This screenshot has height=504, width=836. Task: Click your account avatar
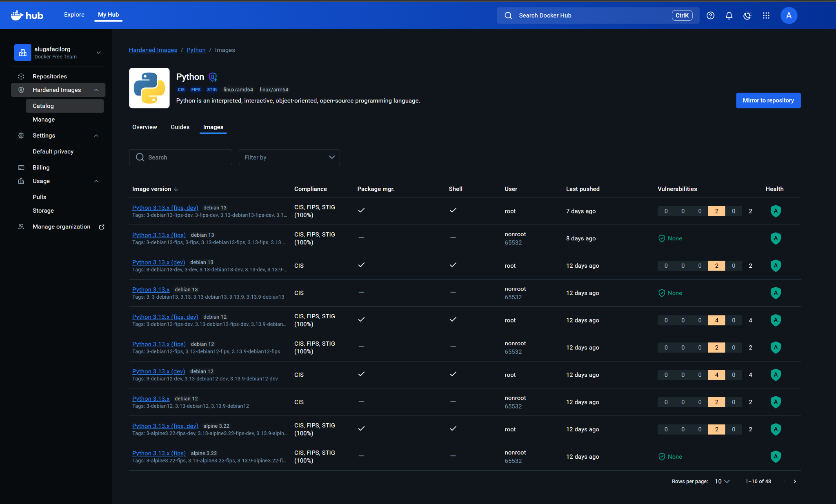click(x=789, y=15)
